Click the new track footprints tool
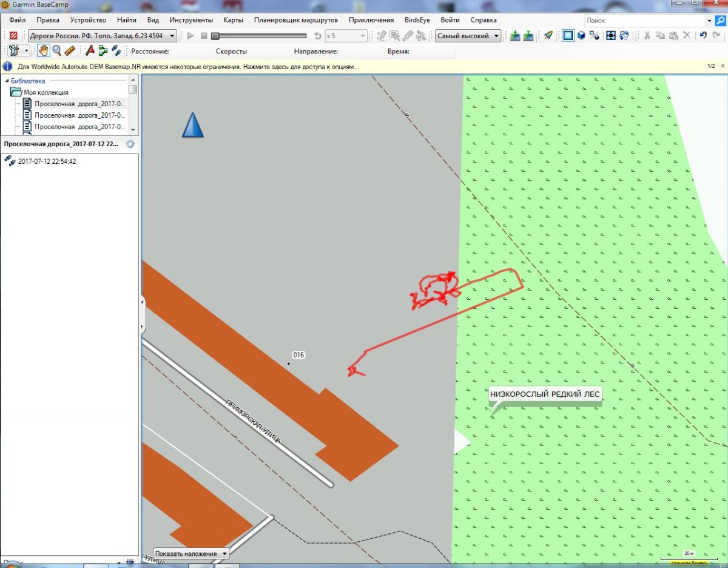The width and height of the screenshot is (728, 568). click(116, 51)
